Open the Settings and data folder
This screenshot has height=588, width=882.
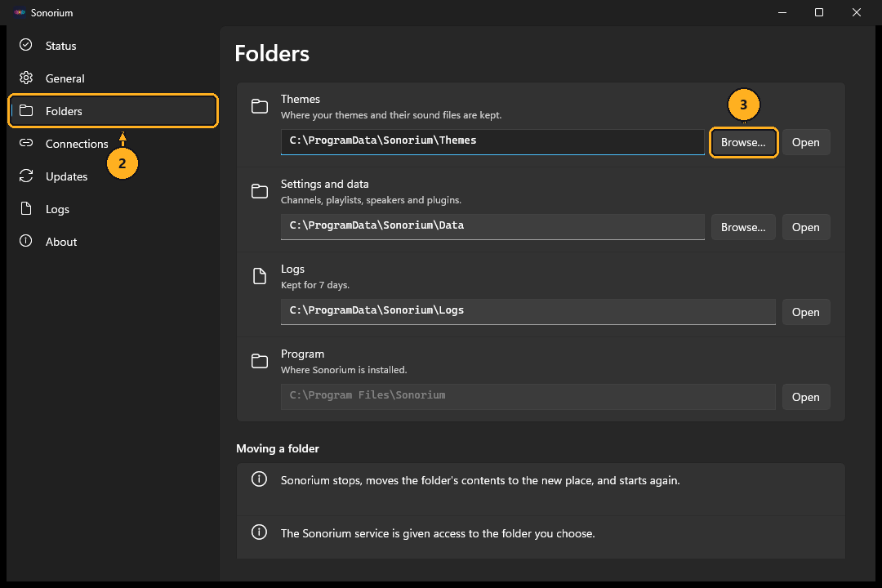[x=805, y=227]
